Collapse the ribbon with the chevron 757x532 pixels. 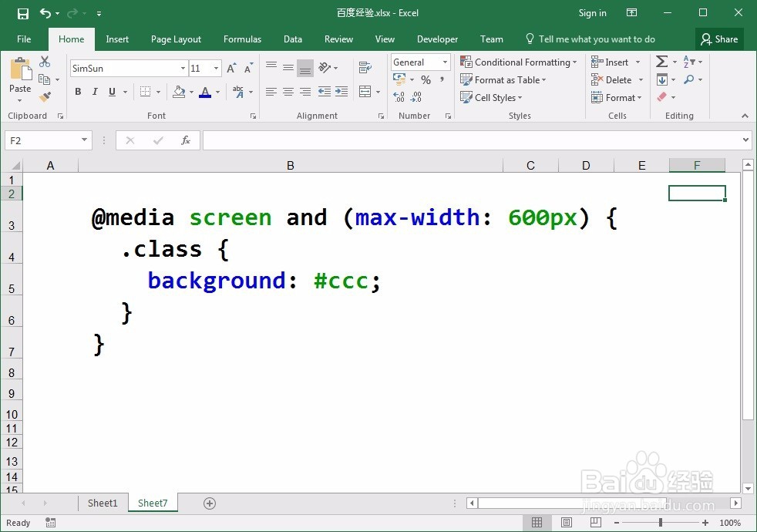745,116
